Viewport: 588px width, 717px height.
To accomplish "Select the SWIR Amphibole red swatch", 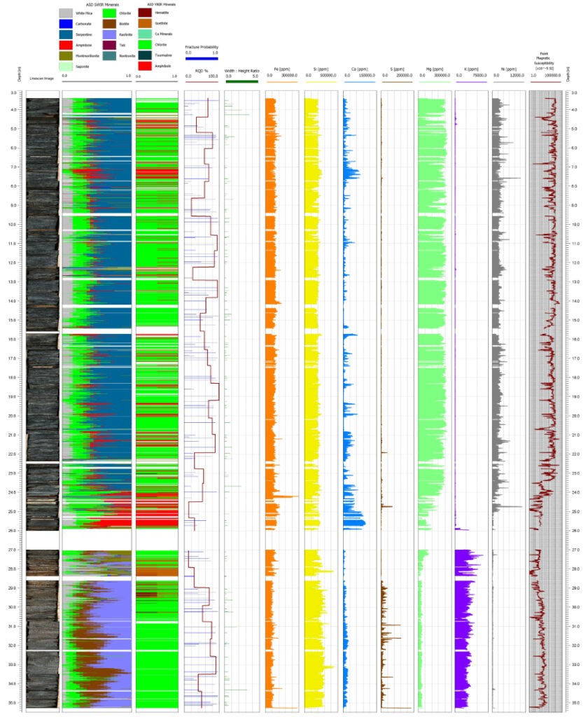I will coord(66,45).
